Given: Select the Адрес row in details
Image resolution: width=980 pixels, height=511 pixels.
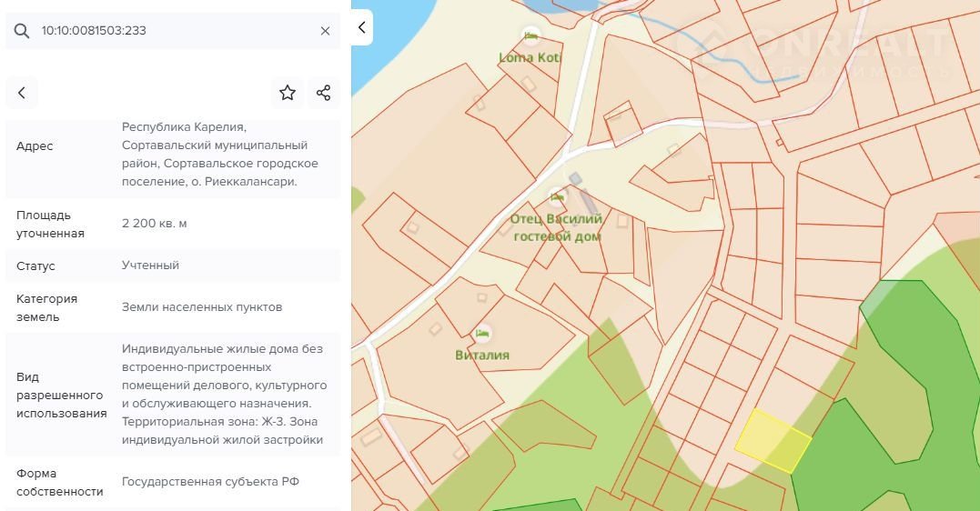Looking at the screenshot, I should pos(173,155).
